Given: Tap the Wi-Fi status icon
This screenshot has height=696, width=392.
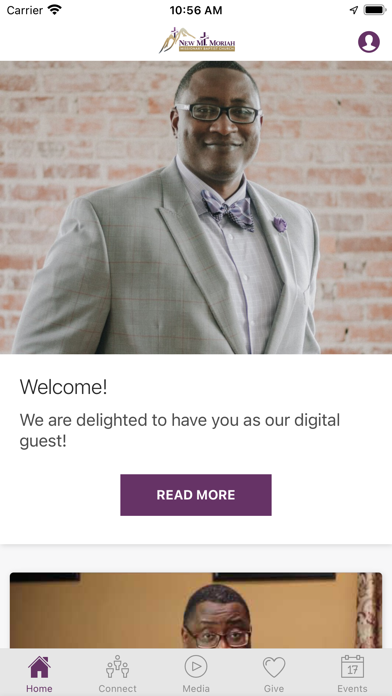Looking at the screenshot, I should pos(55,10).
